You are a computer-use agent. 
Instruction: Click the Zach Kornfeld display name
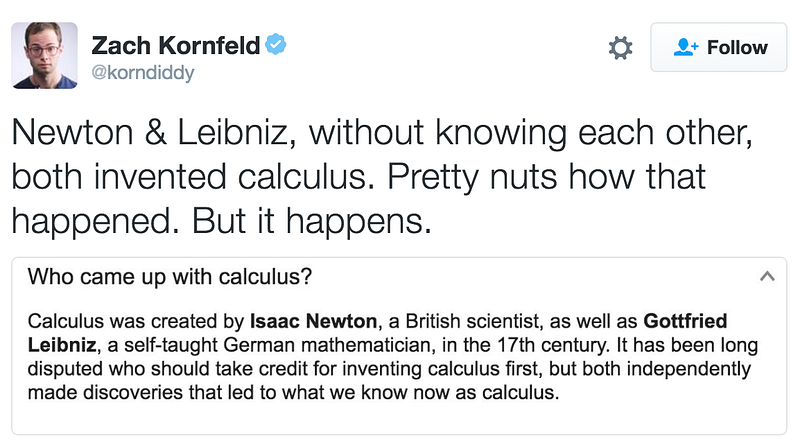(x=176, y=45)
